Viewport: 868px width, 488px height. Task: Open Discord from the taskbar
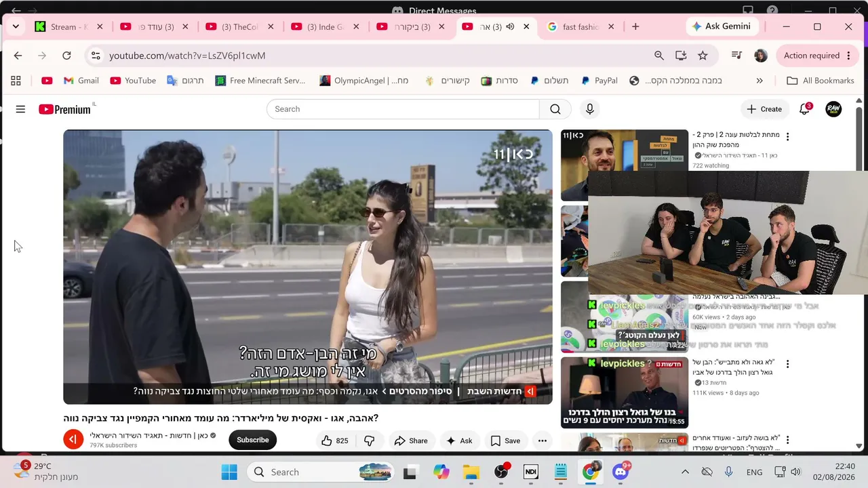620,472
